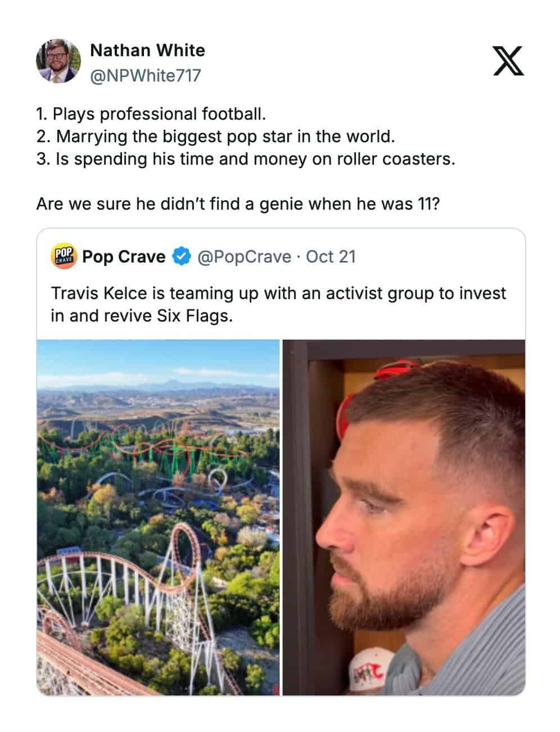Viewport: 560px width, 732px height.
Task: Click the quoted text about reviving Six Flags
Action: pos(278,304)
